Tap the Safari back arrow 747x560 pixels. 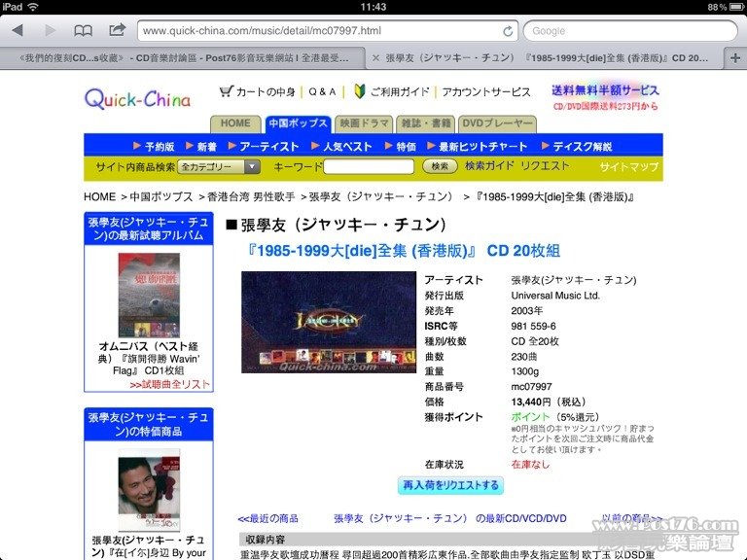18,31
